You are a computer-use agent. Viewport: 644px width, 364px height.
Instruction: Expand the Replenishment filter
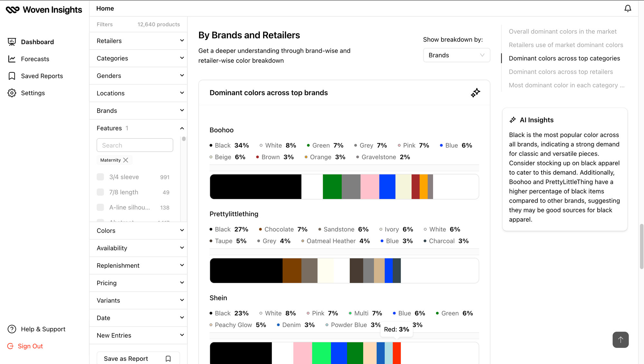tap(138, 266)
